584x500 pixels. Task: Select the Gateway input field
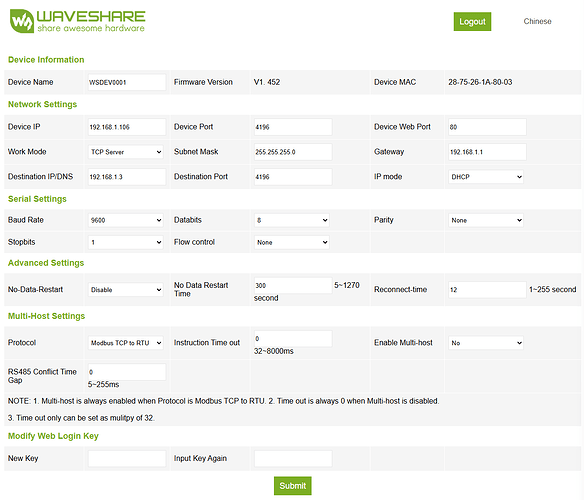click(487, 152)
